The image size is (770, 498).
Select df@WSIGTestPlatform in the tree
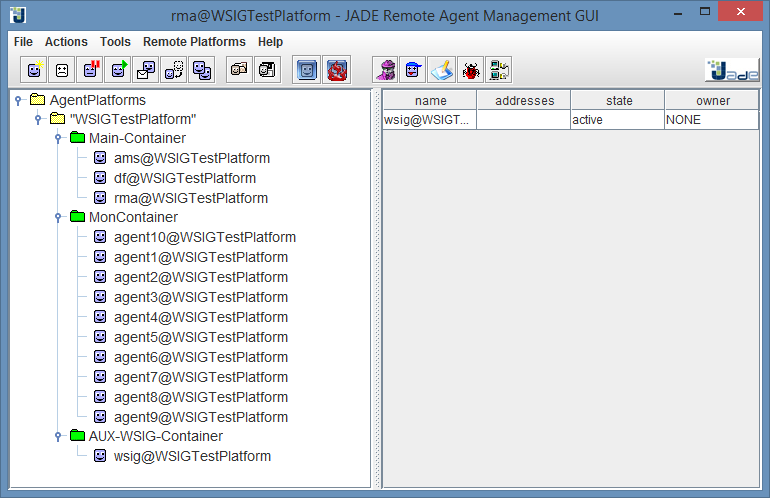tap(185, 178)
